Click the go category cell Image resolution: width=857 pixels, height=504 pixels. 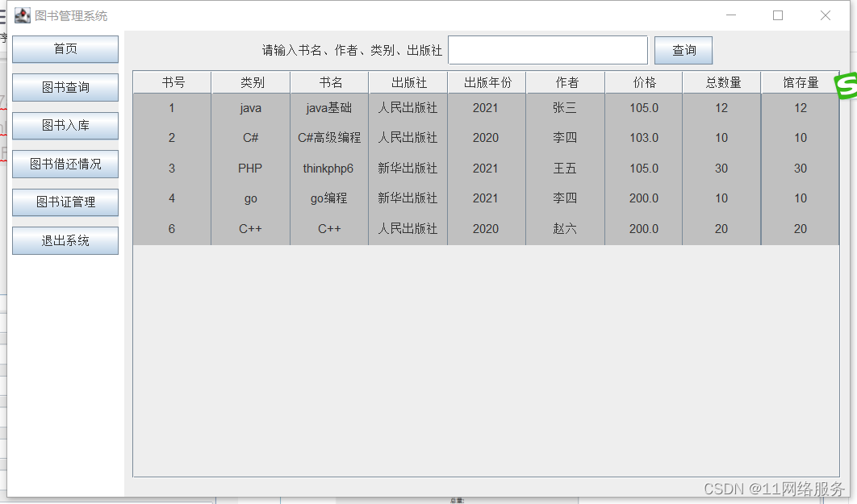pyautogui.click(x=251, y=198)
